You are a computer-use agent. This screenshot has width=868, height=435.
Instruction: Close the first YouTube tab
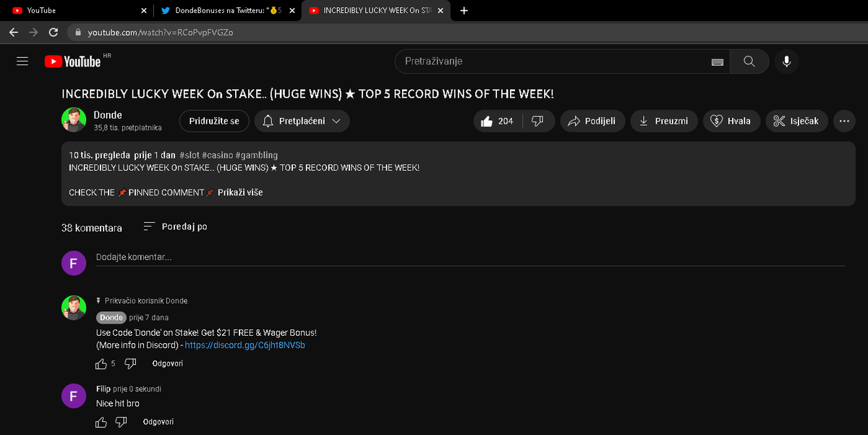point(143,11)
